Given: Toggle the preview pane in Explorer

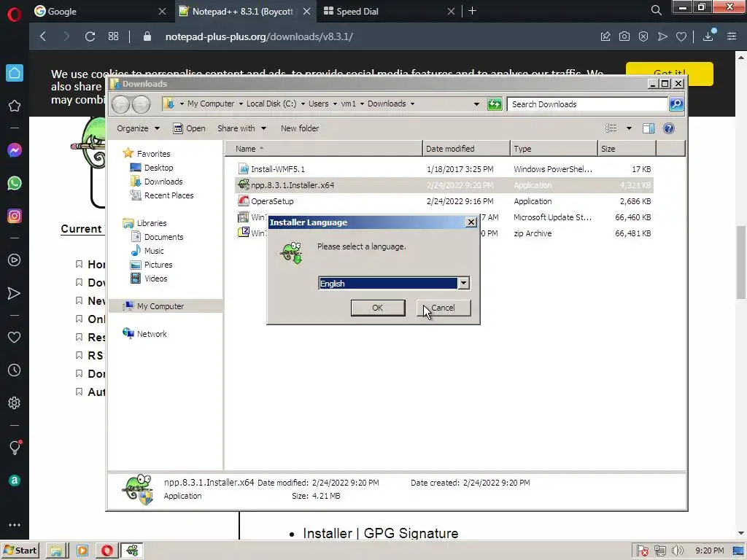Looking at the screenshot, I should click(x=648, y=128).
